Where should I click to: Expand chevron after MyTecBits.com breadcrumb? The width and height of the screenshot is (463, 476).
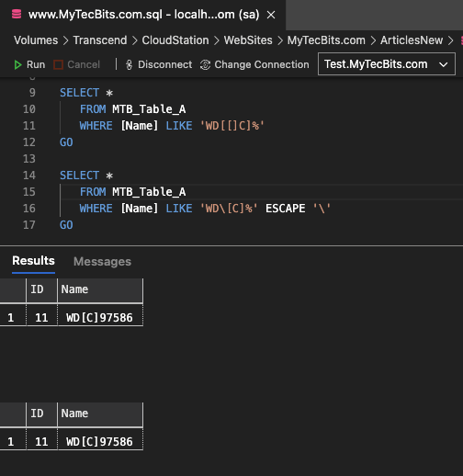[373, 40]
